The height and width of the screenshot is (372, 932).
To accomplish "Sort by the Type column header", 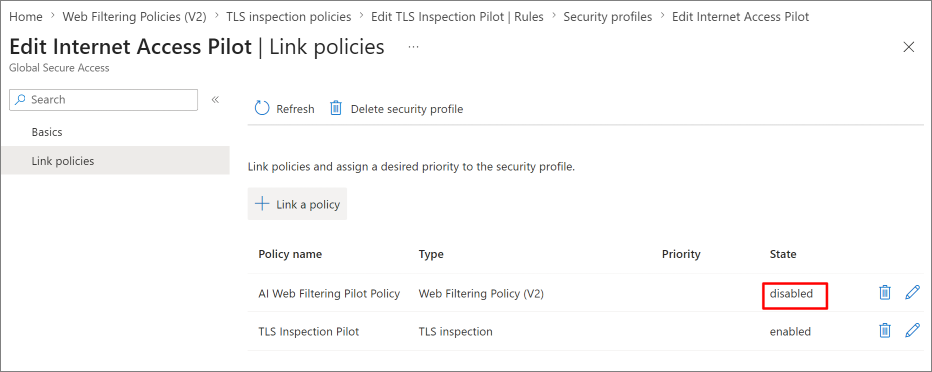I will click(x=431, y=254).
